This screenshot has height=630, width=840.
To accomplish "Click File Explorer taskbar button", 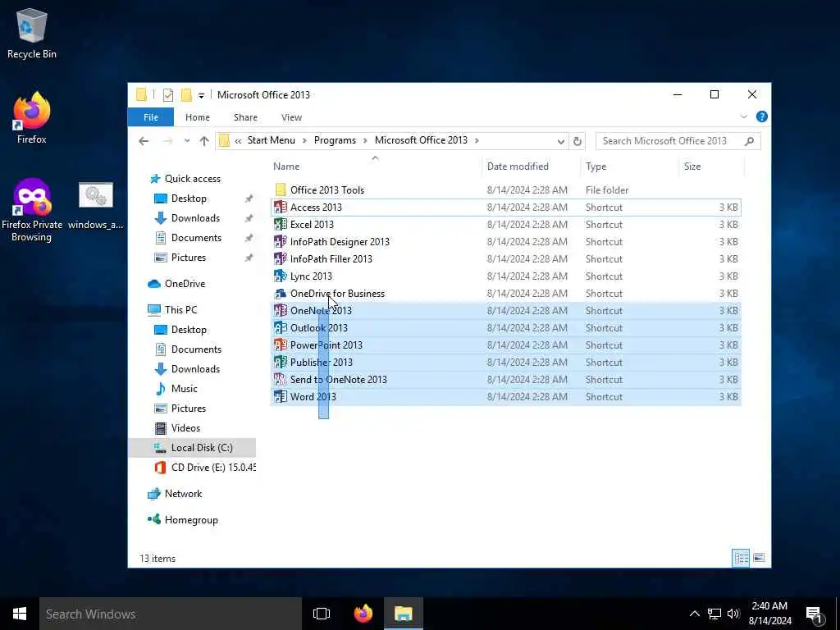I will tap(404, 614).
